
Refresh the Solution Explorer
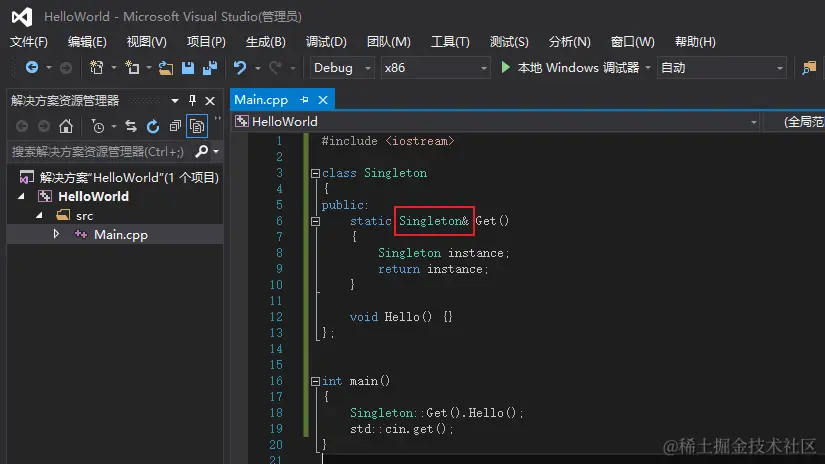point(153,126)
